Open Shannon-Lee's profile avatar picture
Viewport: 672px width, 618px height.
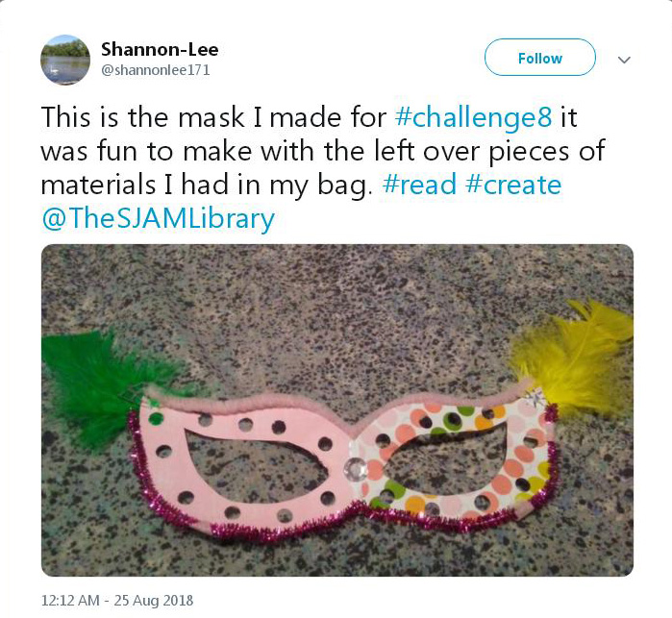coord(65,60)
